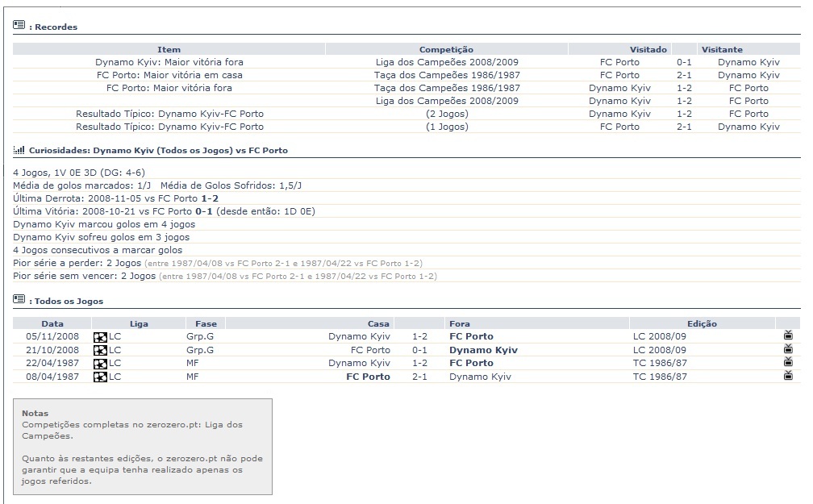Viewport: 813px width, 504px height.
Task: Click the Competição column header
Action: point(447,49)
